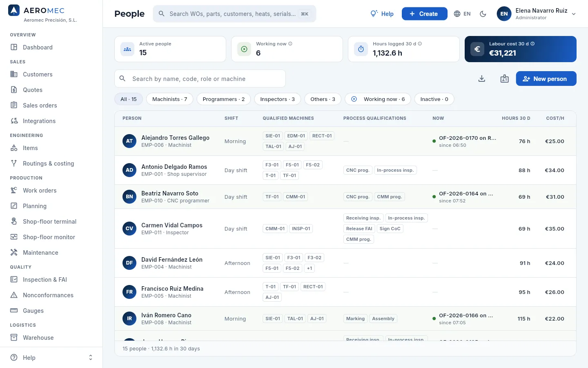Toggle dark mode moon icon
Viewport: 588px width, 368px height.
click(483, 14)
